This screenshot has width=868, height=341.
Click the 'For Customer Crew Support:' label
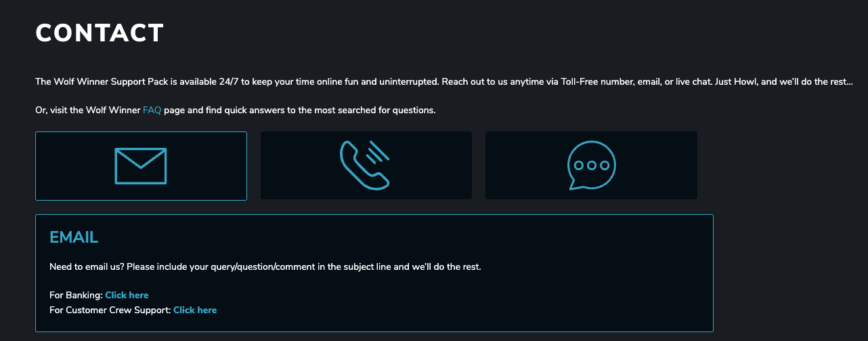(110, 310)
